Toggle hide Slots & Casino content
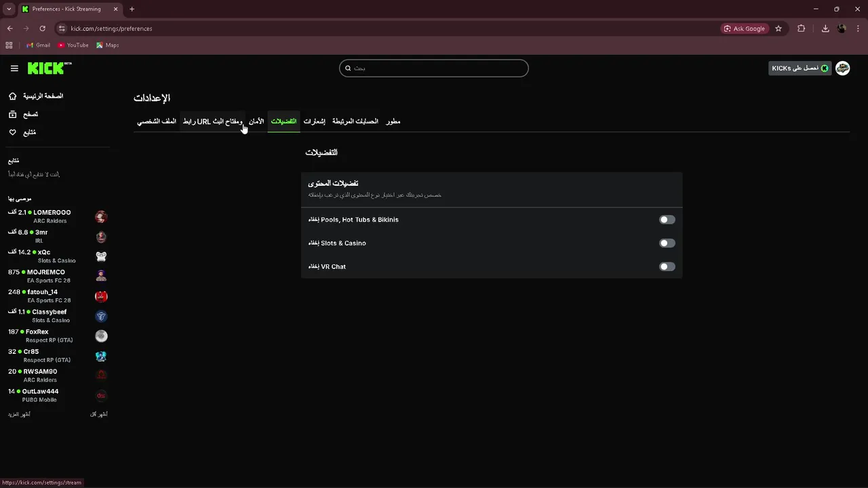The height and width of the screenshot is (488, 868). 667,243
